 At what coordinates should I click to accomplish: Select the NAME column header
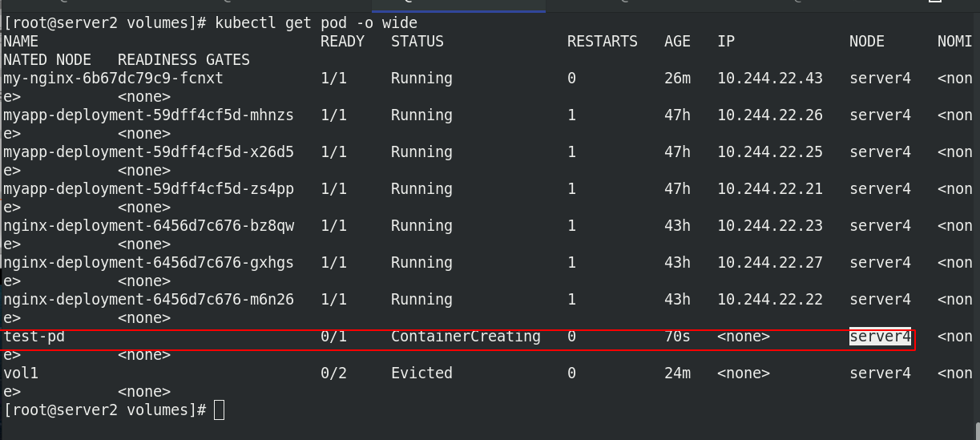coord(21,42)
